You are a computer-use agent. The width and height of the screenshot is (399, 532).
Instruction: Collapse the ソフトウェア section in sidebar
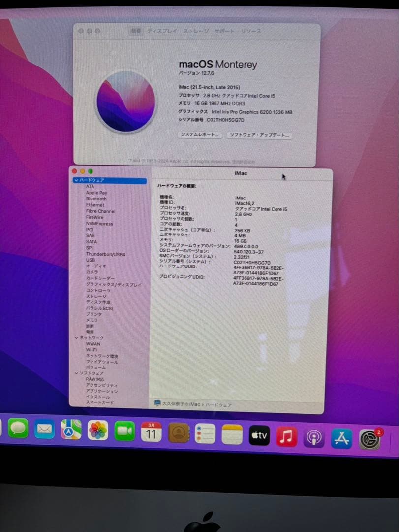[x=76, y=373]
